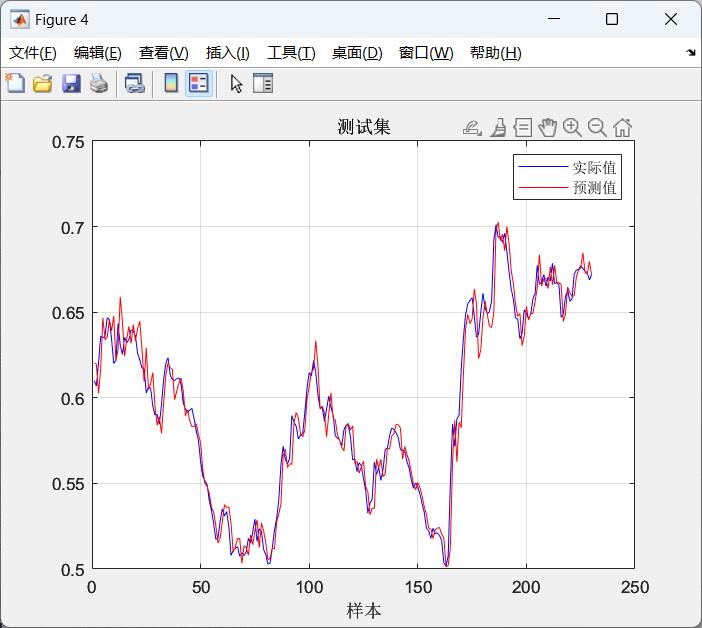Open the 文件(F) menu
This screenshot has width=702, height=628.
[33, 53]
